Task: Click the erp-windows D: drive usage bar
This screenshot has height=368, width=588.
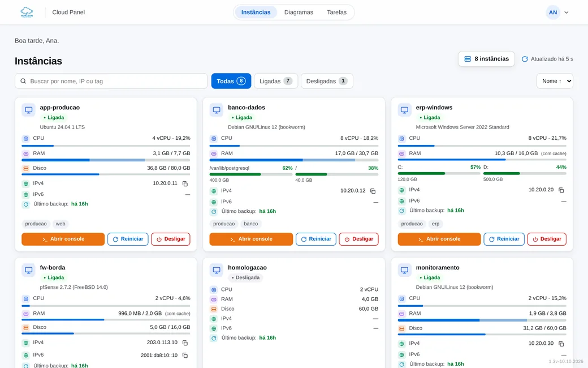Action: point(525,173)
